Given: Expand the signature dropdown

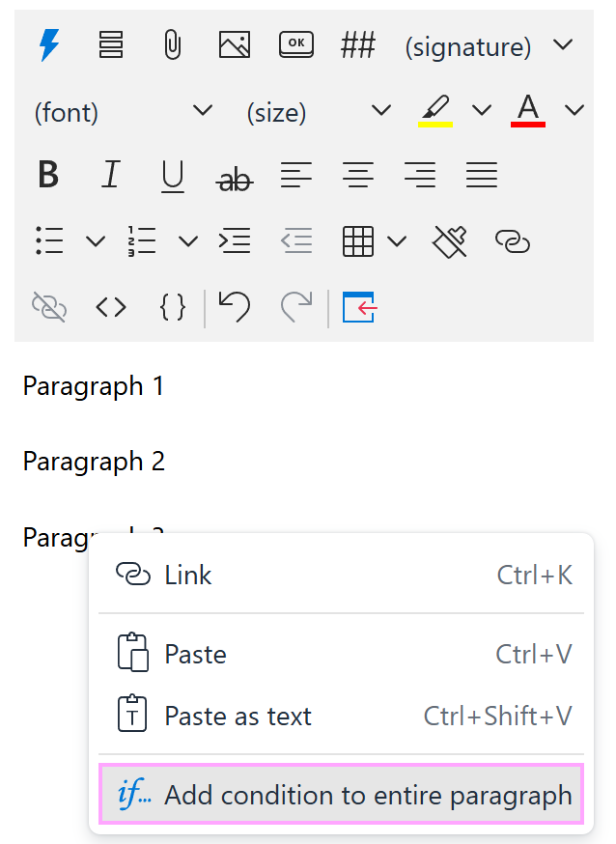Looking at the screenshot, I should tap(563, 43).
